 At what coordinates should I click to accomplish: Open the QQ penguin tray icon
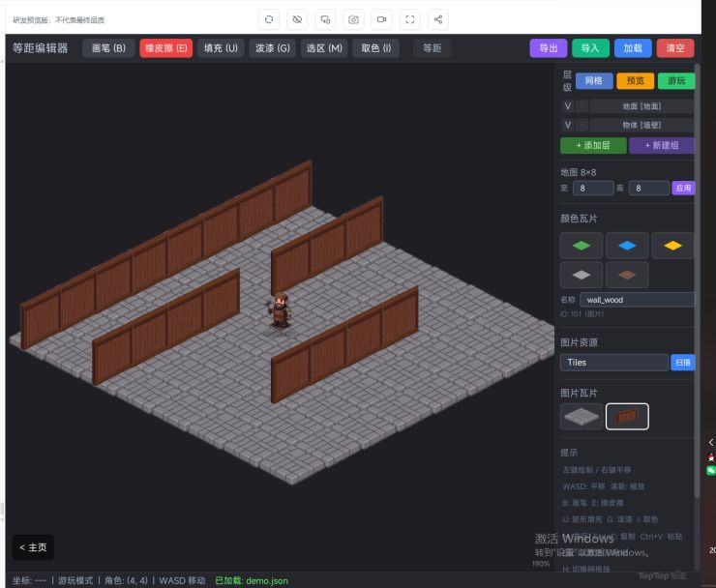(711, 456)
